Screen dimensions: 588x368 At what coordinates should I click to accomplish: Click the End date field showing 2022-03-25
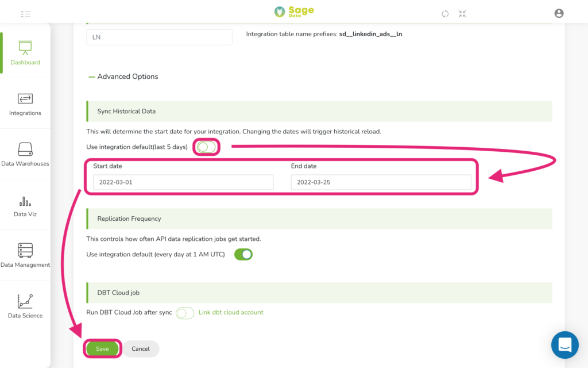point(381,182)
